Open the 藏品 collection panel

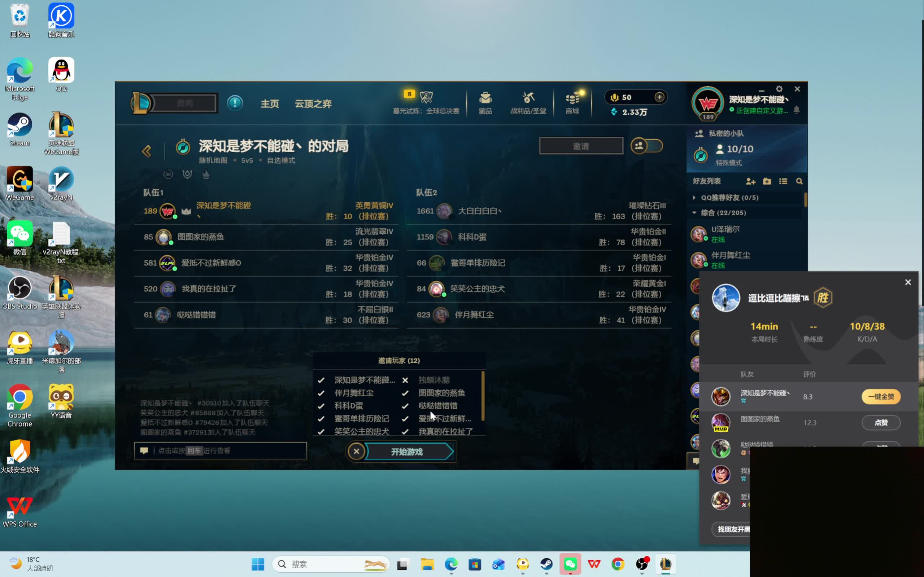coord(485,103)
